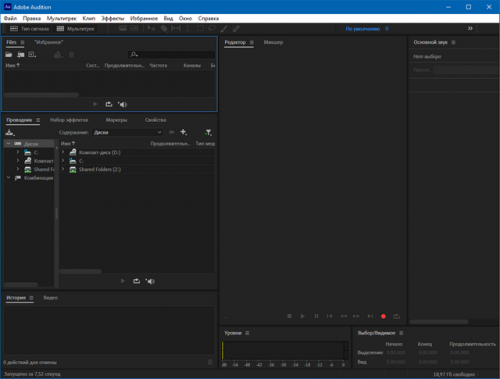Select the Lasso Selection tool
500x379 pixels.
point(212,29)
